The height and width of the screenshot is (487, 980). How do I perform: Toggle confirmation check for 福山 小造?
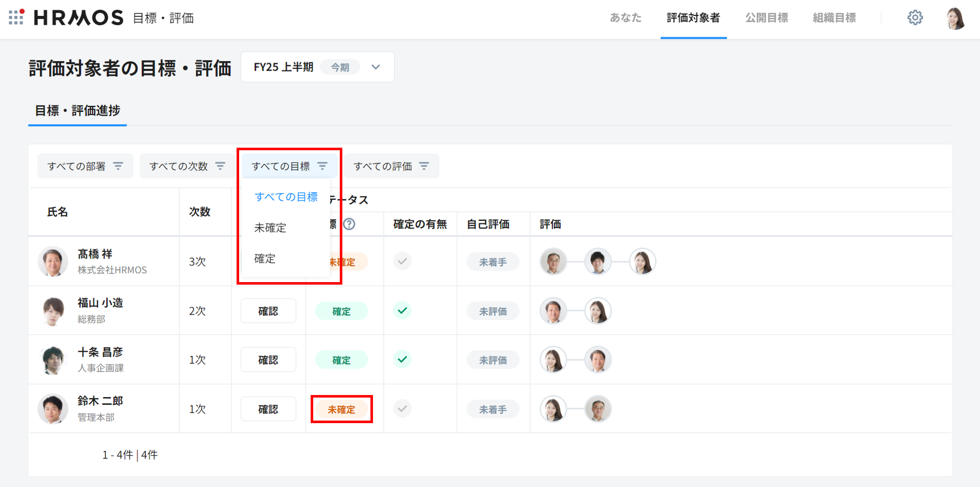403,311
